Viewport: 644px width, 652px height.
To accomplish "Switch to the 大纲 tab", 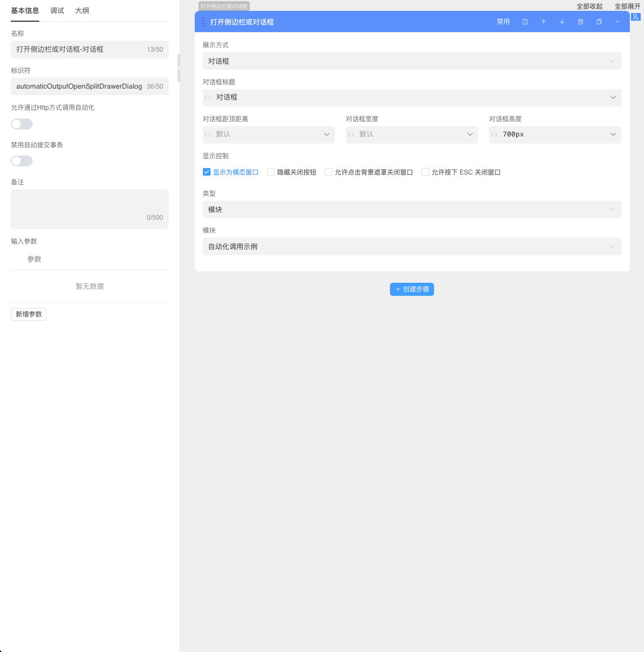I will 82,11.
